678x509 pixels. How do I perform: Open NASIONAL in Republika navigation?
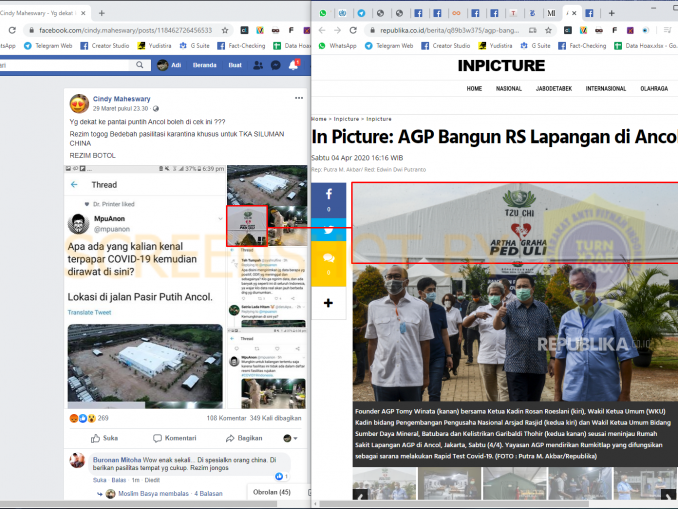click(508, 89)
